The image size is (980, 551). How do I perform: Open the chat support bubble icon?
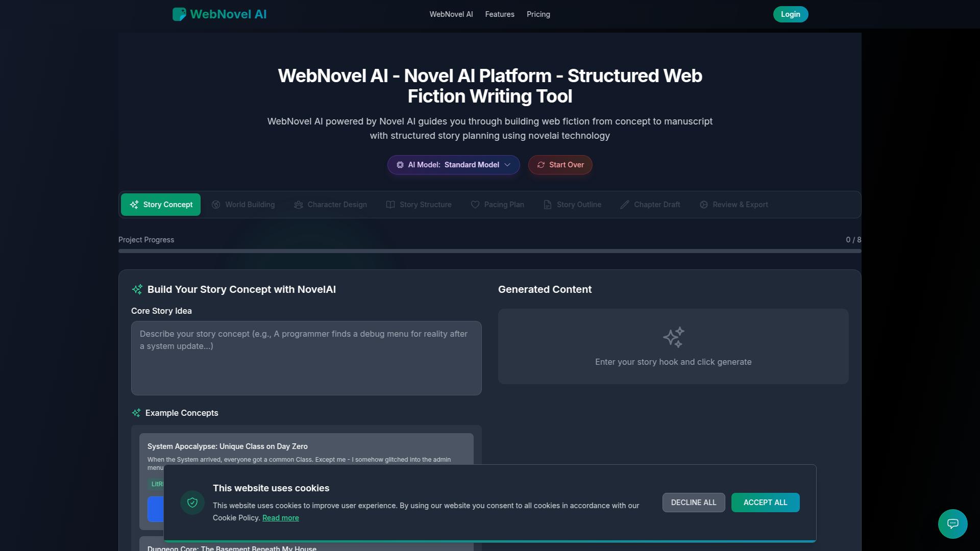pyautogui.click(x=952, y=523)
